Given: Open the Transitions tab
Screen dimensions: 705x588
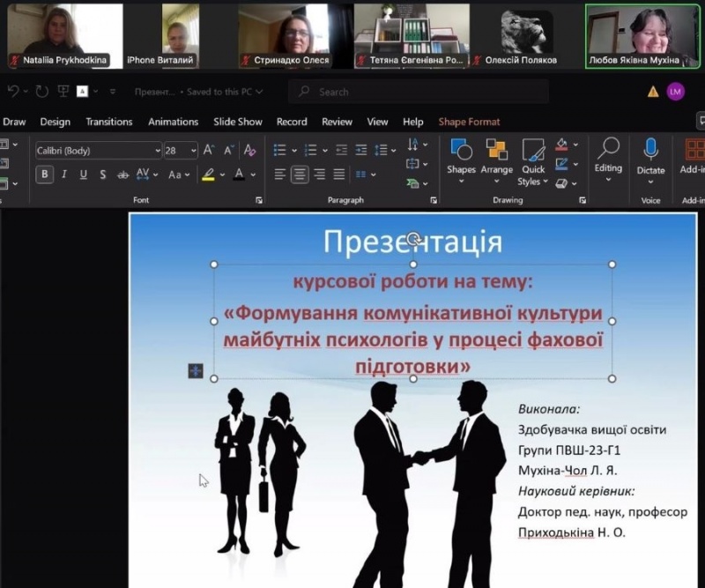Looking at the screenshot, I should coord(109,122).
